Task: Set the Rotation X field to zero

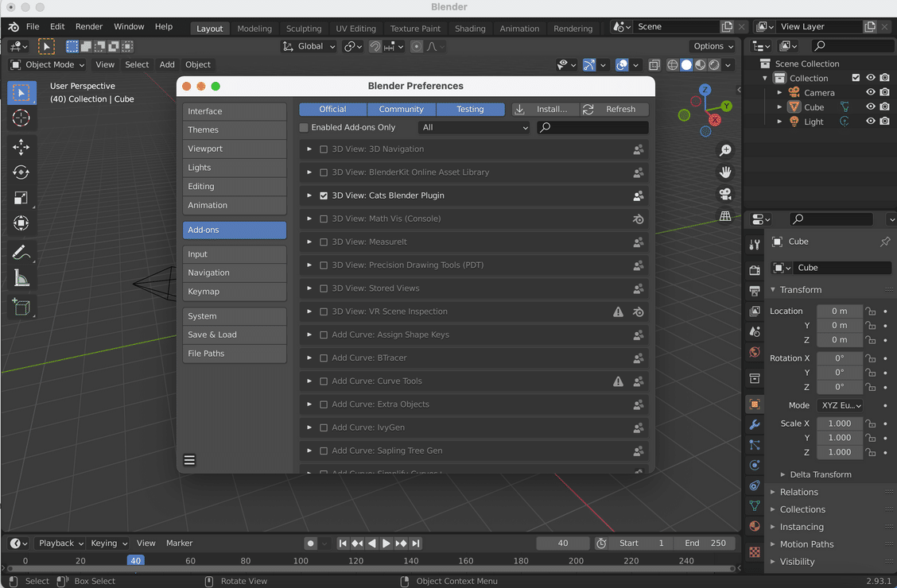Action: (x=839, y=358)
